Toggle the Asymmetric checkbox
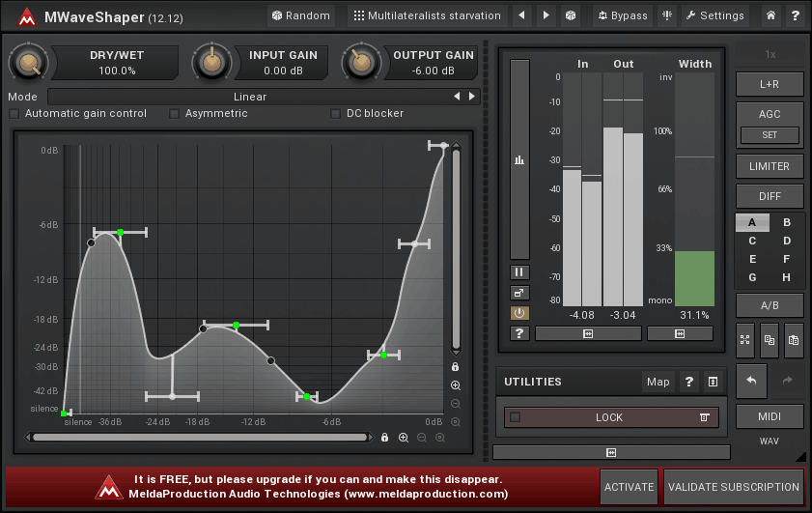Image resolution: width=812 pixels, height=513 pixels. coord(175,114)
